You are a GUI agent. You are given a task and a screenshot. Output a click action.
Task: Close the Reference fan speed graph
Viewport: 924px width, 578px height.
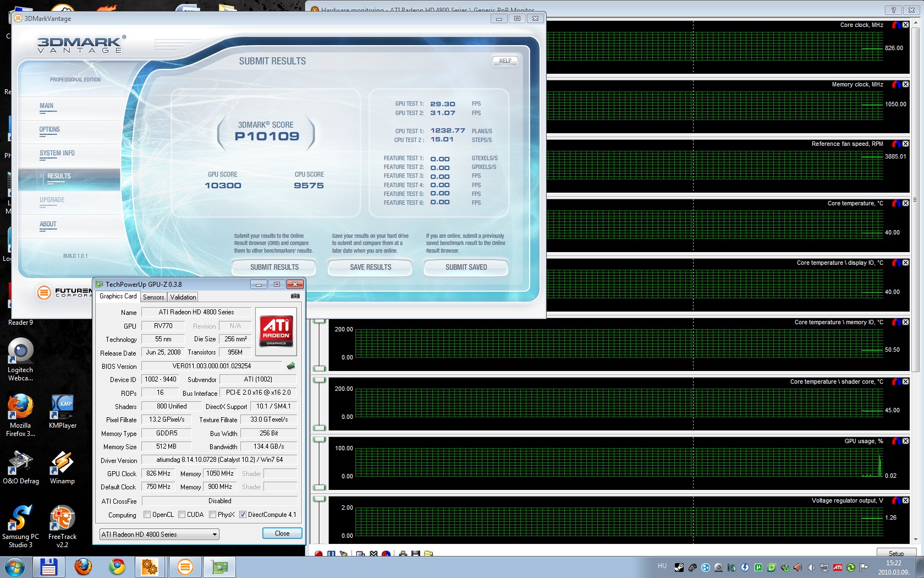tap(905, 144)
